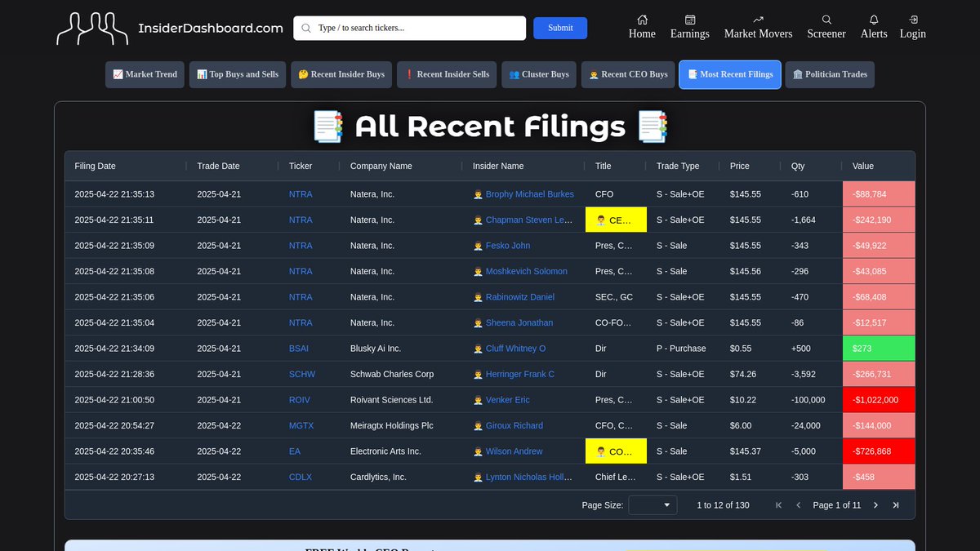Select the Most Recent Filings tab
The image size is (980, 551).
point(730,74)
